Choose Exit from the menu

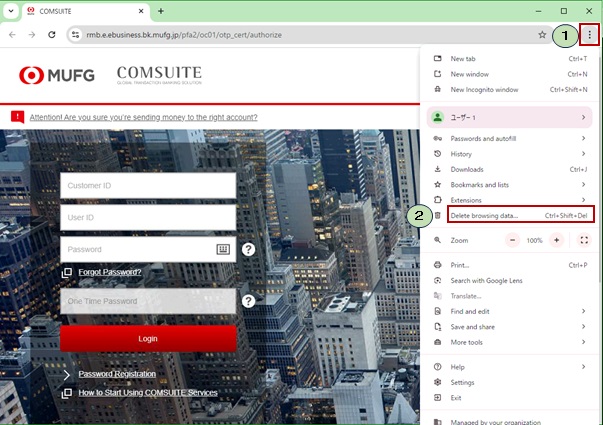[x=510, y=398]
